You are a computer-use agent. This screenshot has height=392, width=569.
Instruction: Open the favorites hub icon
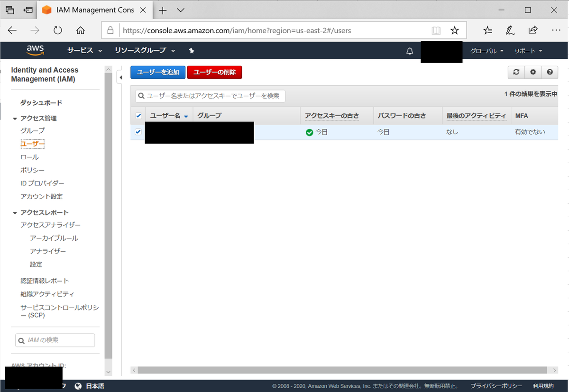[487, 30]
